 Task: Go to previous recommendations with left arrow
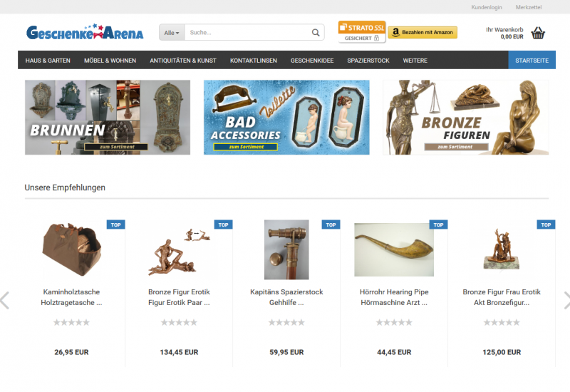(5, 300)
